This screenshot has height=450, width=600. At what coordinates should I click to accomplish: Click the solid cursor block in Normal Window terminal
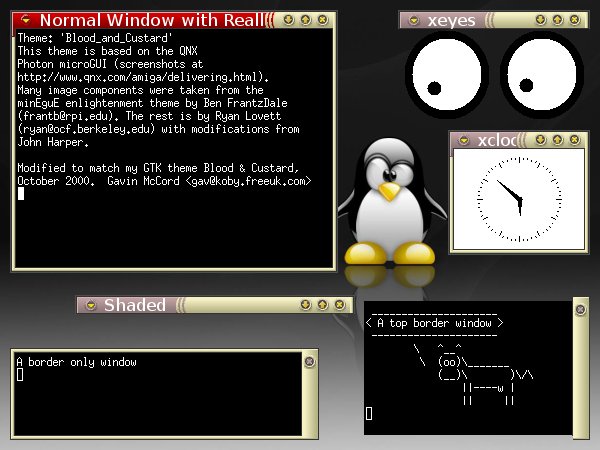pyautogui.click(x=21, y=194)
